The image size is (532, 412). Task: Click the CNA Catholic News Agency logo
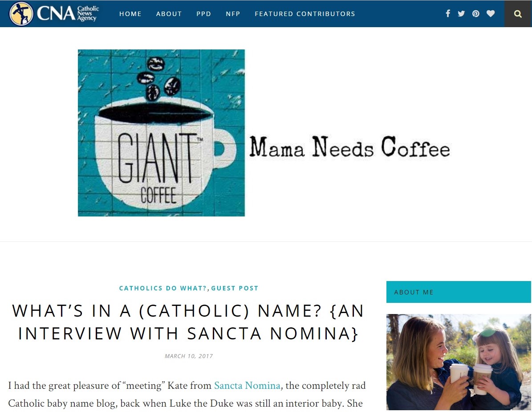tap(54, 13)
